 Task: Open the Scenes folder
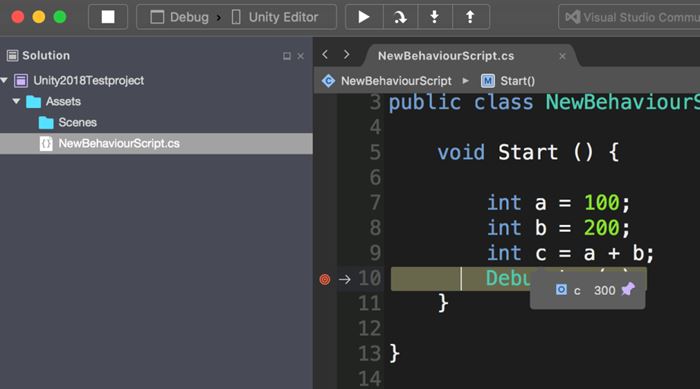[156, 122]
